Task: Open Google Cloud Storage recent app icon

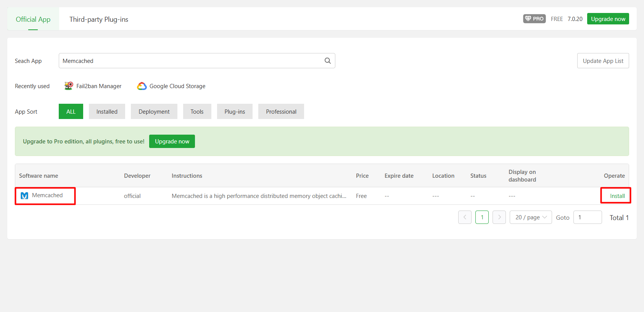Action: point(142,86)
